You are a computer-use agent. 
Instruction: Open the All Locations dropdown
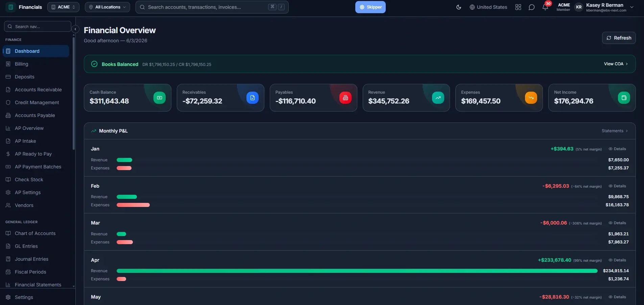(x=108, y=7)
